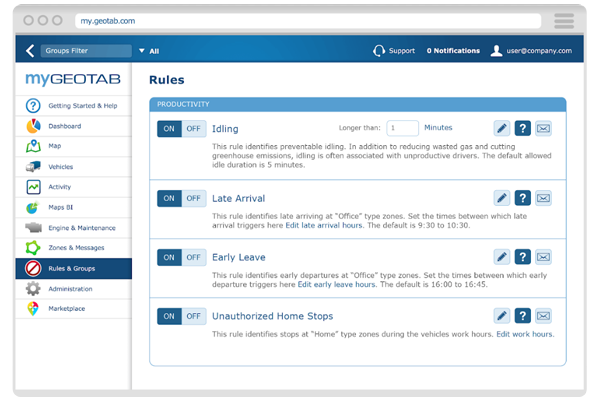Turn OFF Unauthorized Home Stops rule

pyautogui.click(x=194, y=316)
